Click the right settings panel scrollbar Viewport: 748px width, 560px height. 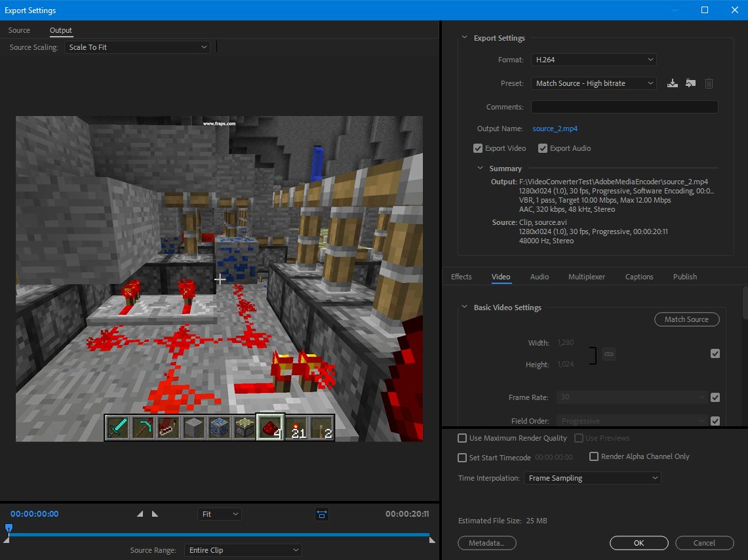click(x=745, y=302)
